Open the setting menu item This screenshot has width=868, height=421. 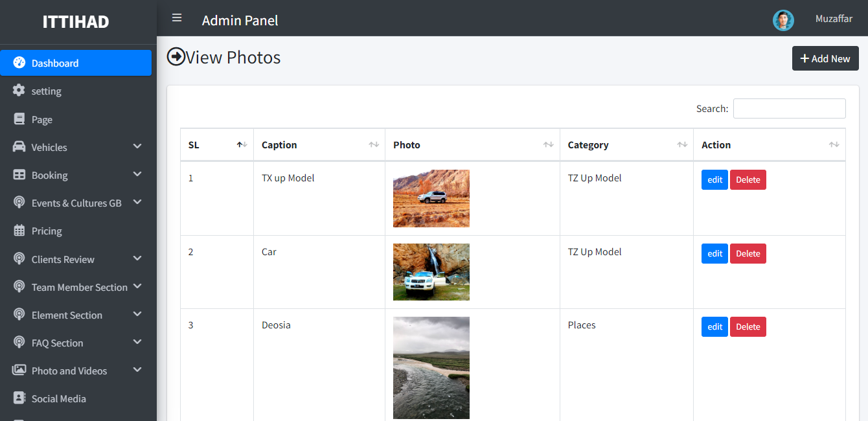coord(76,91)
